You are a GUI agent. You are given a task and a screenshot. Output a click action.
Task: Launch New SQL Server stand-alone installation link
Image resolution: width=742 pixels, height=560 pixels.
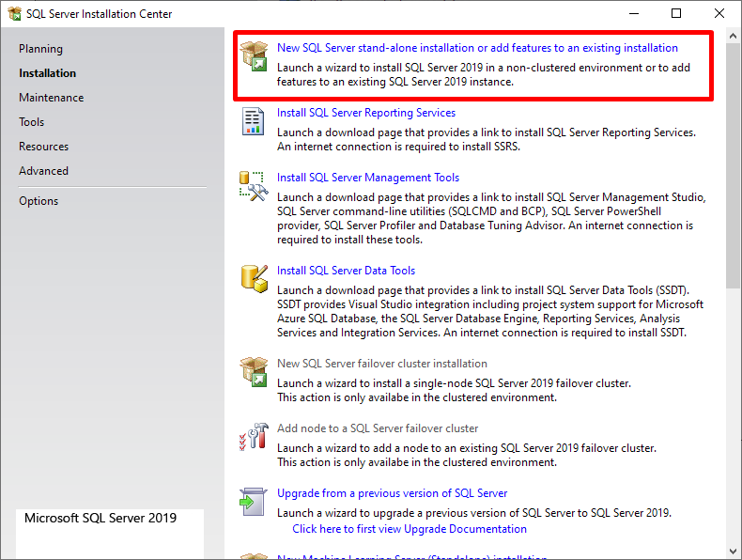point(477,48)
